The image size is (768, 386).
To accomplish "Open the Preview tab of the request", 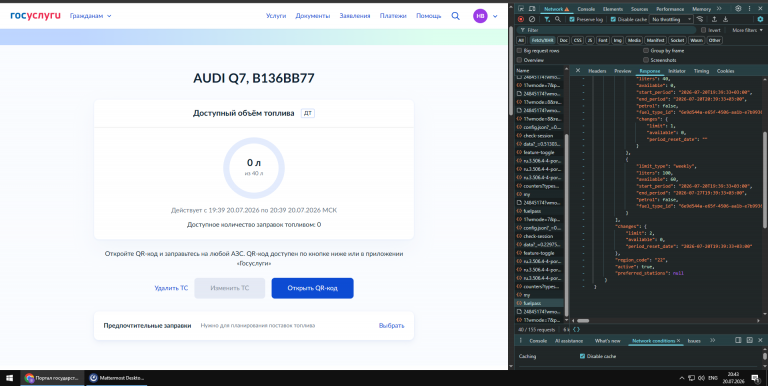I will 623,71.
